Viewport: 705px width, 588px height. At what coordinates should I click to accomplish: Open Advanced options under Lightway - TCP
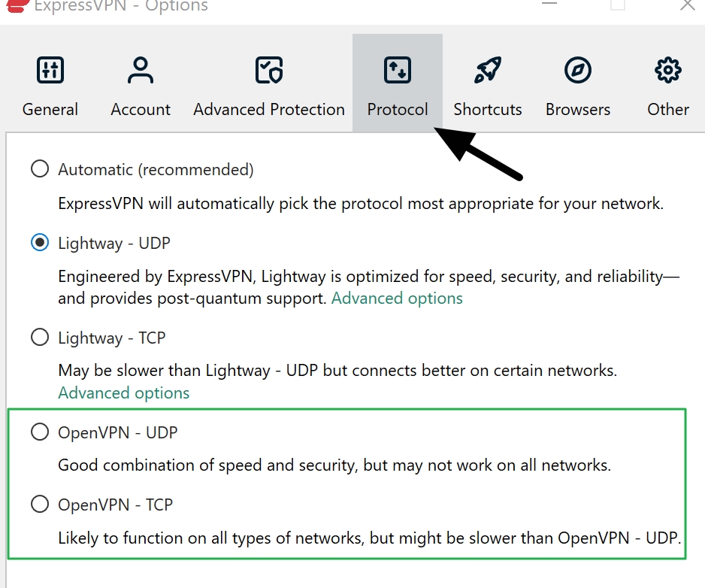click(123, 393)
